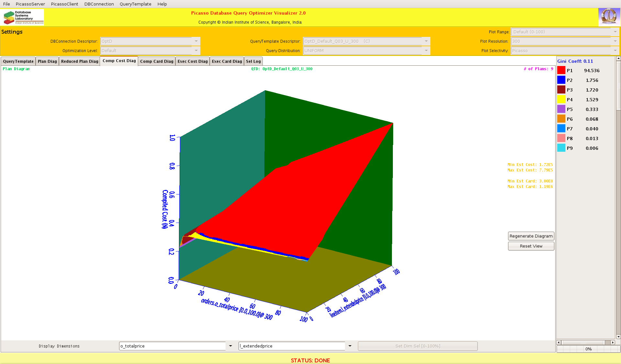Open the Exec Cost Diag tab
The width and height of the screenshot is (621, 364).
pos(193,61)
